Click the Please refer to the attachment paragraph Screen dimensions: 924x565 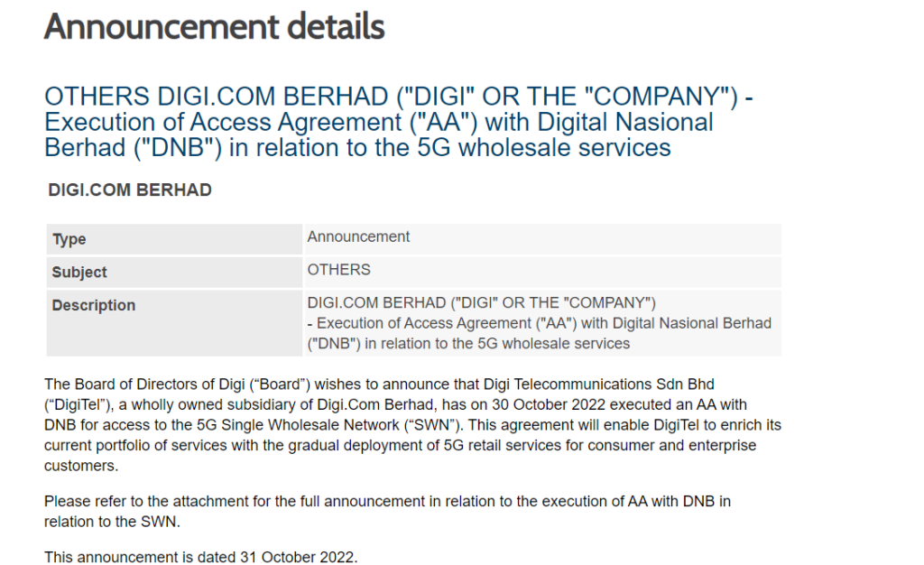[x=387, y=511]
